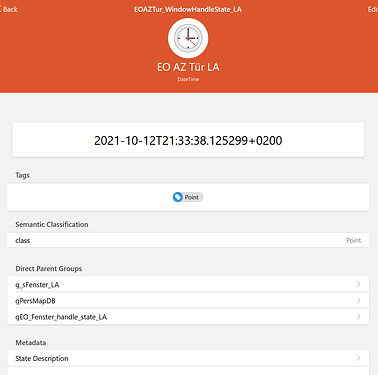Viewport: 378px width, 375px height.
Task: Select the class row in Semantic Classification
Action: point(188,240)
